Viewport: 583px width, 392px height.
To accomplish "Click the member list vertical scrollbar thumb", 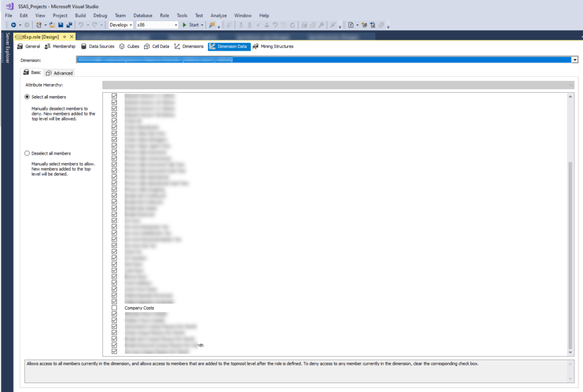I will 570,255.
